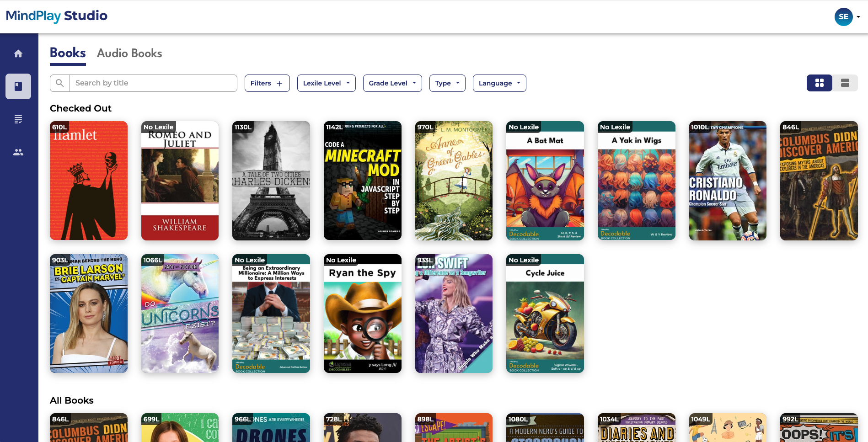Switch to grid view layout
868x442 pixels.
coord(819,83)
